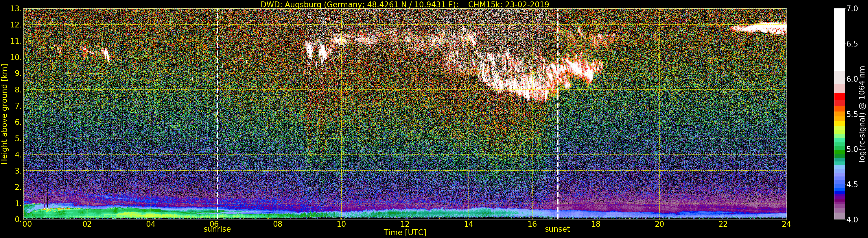
Task: Click the 'Time [UTC]' axis label
Action: point(405,233)
